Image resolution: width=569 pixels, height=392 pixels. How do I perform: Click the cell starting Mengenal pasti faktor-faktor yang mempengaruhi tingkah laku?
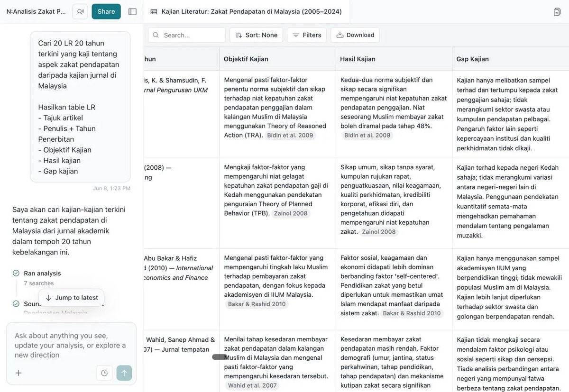[x=277, y=290]
